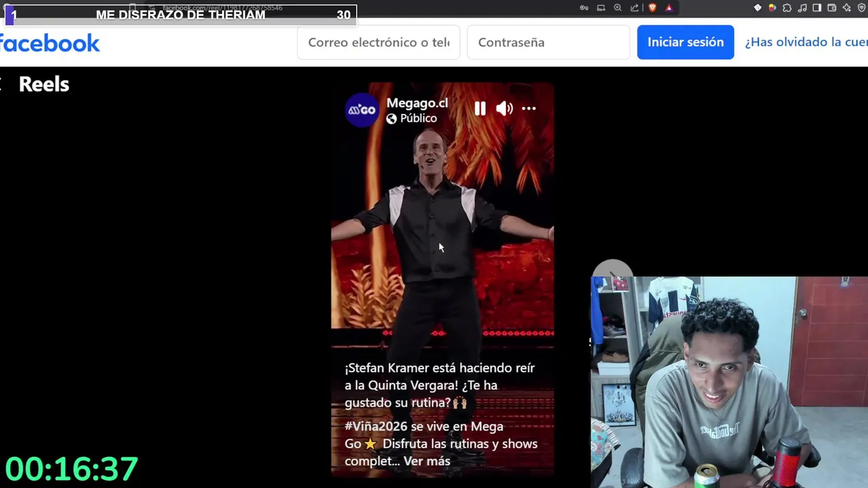Click the ME DISFRAZO DE THERIAM goal bar

(x=180, y=15)
